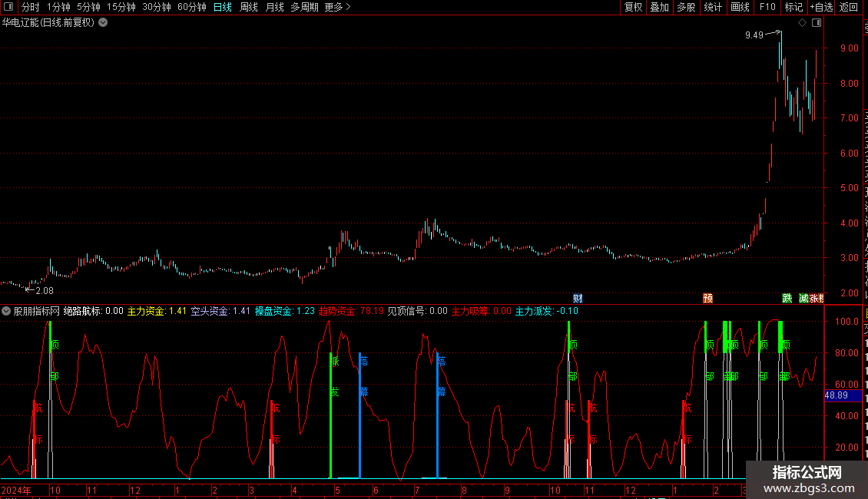Click the 操盘资金: 1.23 indicator value
Screen dimensions: 868x499
tap(284, 311)
